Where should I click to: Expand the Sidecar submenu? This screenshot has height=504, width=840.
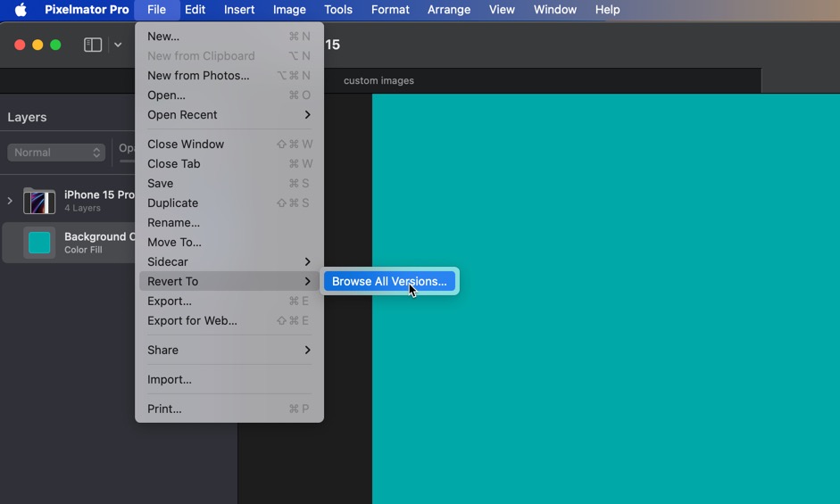[x=229, y=262]
